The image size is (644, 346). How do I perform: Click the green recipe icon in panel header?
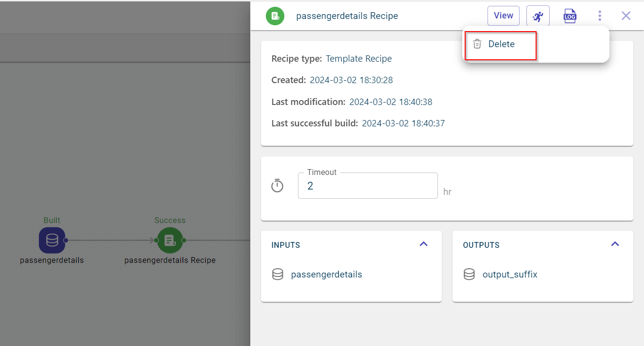pyautogui.click(x=275, y=16)
